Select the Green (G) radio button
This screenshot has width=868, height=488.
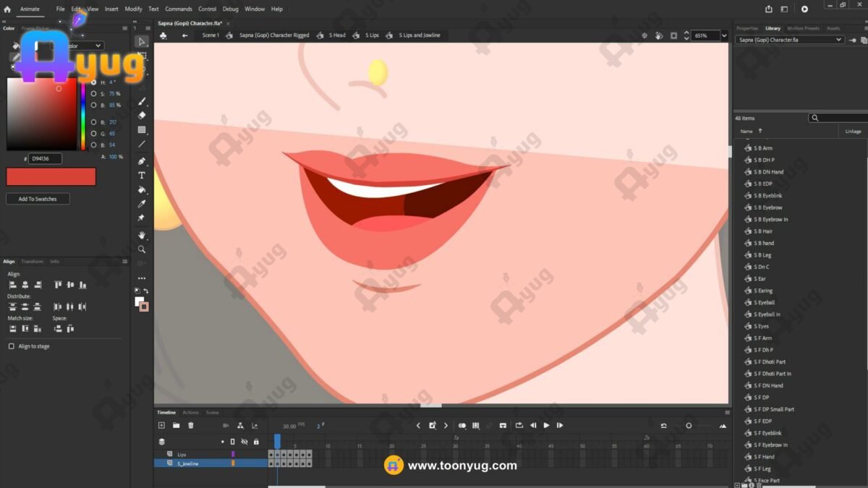94,134
